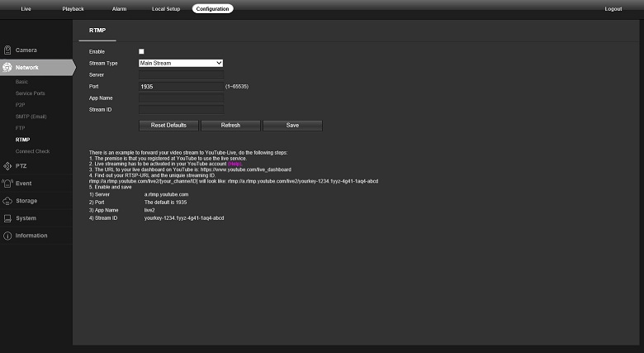Open the Playback tab

pyautogui.click(x=73, y=8)
